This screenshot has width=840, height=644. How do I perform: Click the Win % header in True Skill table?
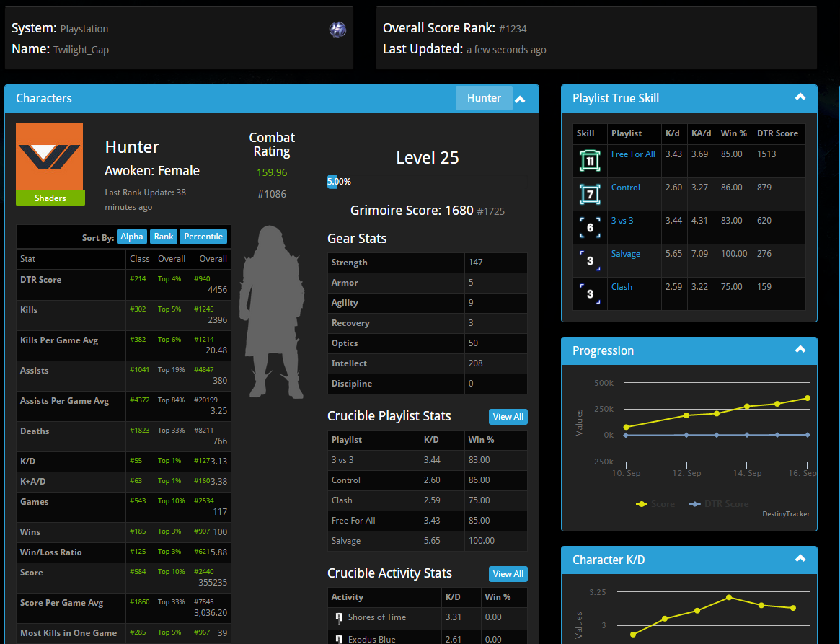733,133
